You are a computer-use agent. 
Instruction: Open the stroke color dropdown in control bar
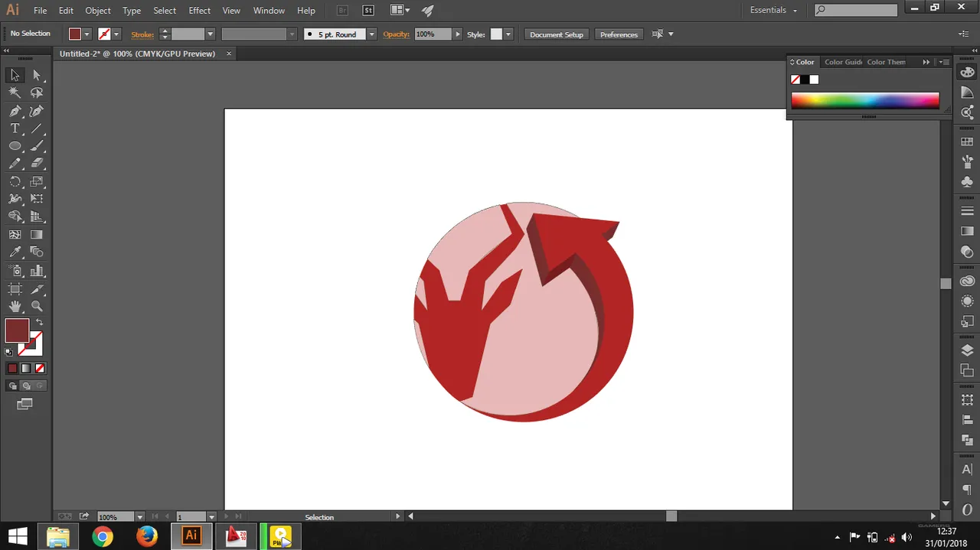pos(116,34)
